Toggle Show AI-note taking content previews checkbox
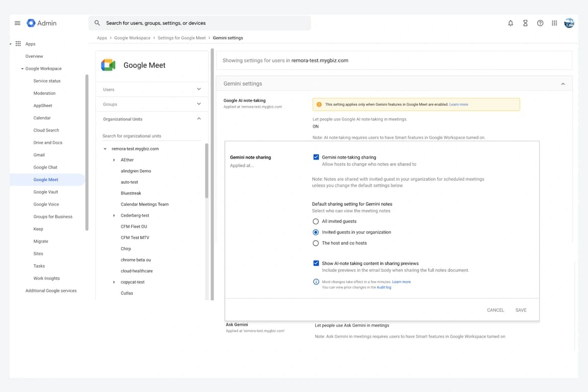 click(316, 263)
